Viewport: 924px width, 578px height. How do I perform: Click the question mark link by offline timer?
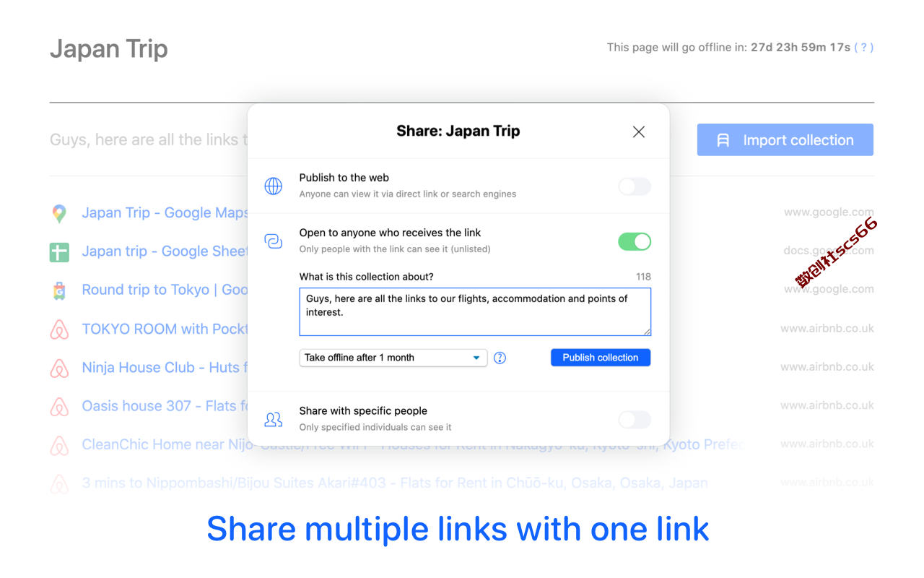863,47
